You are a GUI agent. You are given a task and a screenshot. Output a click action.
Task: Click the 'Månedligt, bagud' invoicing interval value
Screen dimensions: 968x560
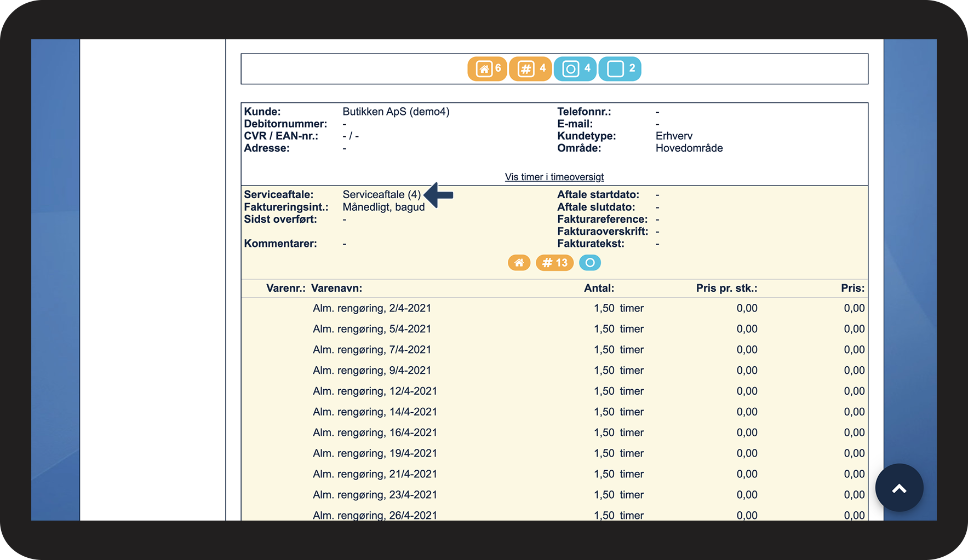coord(383,207)
